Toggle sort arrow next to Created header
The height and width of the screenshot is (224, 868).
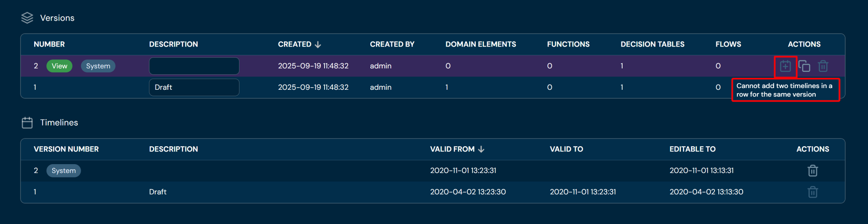pos(318,44)
